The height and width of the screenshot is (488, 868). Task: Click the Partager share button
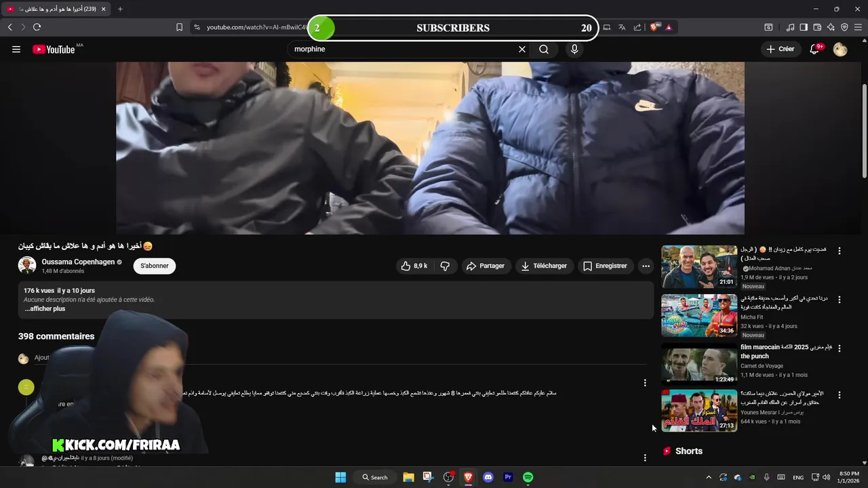(x=486, y=266)
